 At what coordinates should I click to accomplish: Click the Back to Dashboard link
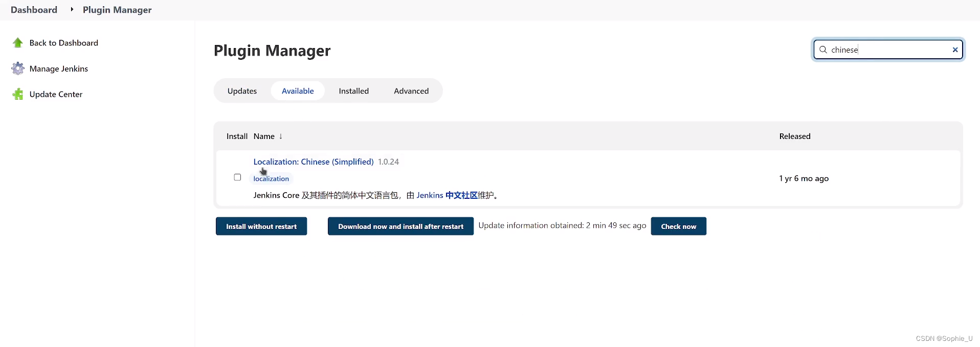(x=63, y=43)
